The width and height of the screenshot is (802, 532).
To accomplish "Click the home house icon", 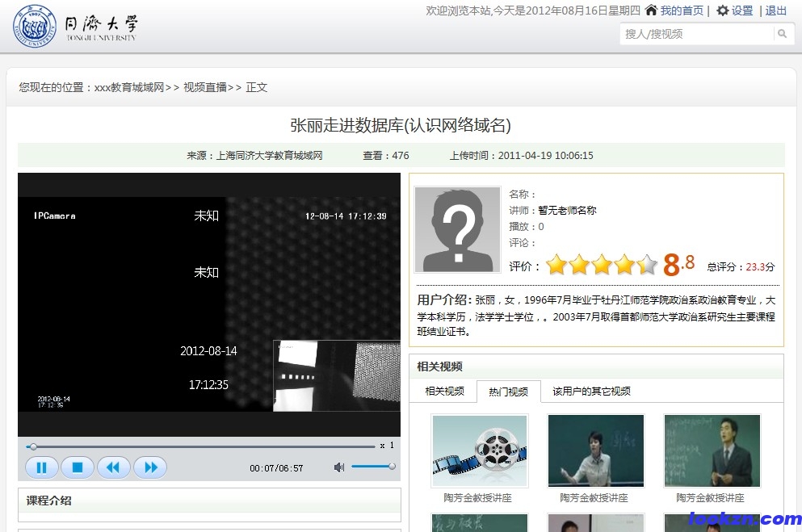I will (x=651, y=10).
